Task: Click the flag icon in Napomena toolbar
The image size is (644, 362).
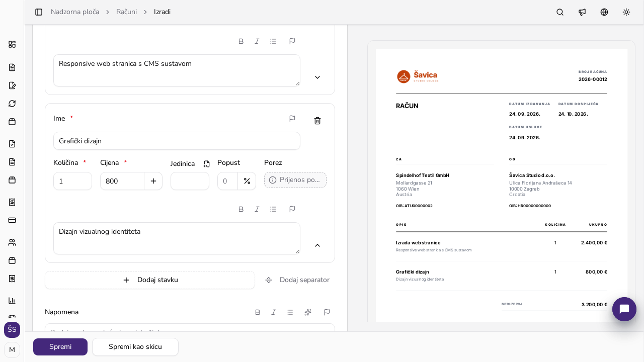Action: 327,312
